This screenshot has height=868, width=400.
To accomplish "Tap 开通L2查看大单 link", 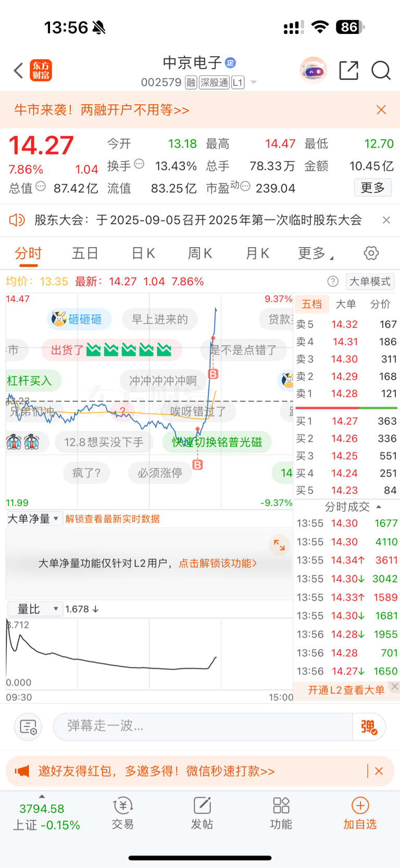I will (x=346, y=690).
